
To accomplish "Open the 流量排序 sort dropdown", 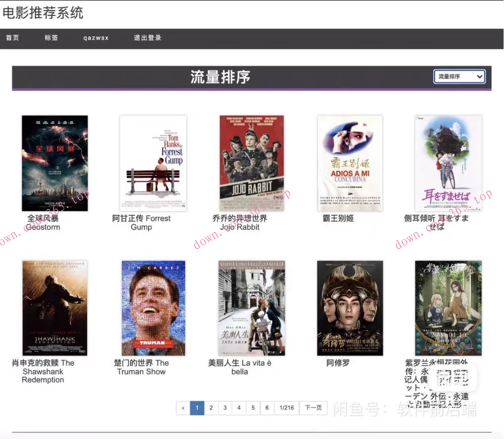I will 459,77.
